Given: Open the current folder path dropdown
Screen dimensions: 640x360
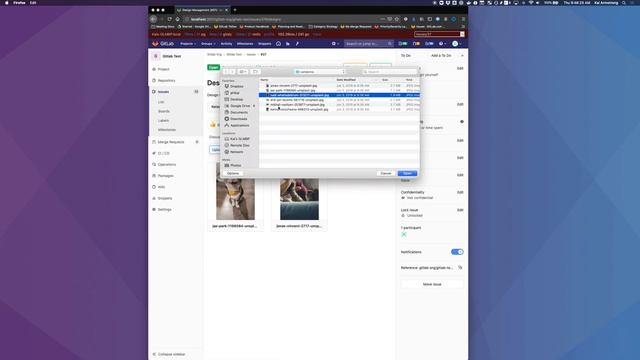Looking at the screenshot, I should 320,72.
